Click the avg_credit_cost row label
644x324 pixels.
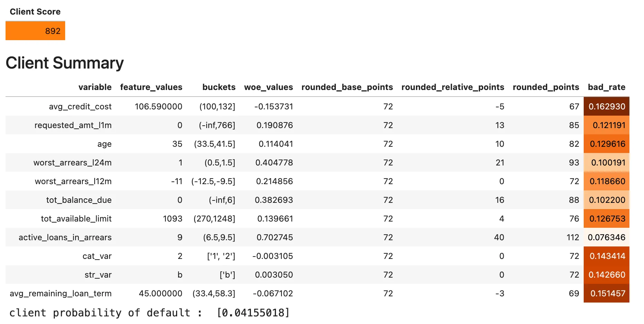pyautogui.click(x=80, y=107)
